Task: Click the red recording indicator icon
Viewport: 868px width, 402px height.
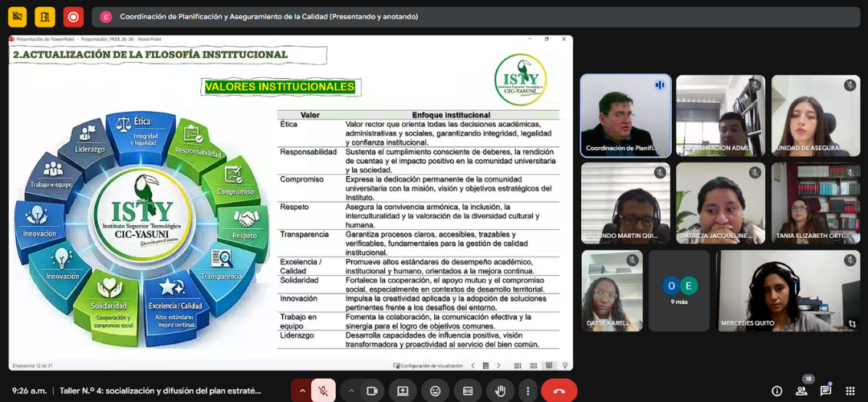Action: pos(73,16)
